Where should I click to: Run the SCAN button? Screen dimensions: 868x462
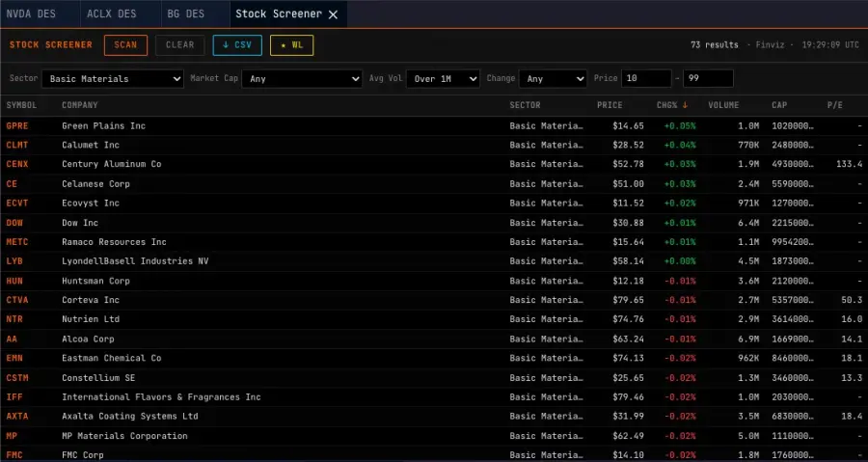pos(125,45)
